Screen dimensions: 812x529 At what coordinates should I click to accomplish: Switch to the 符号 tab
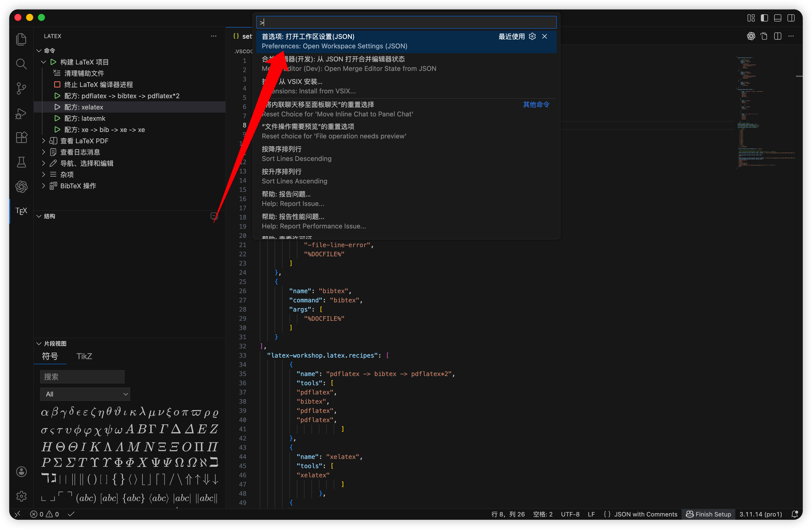pos(50,356)
